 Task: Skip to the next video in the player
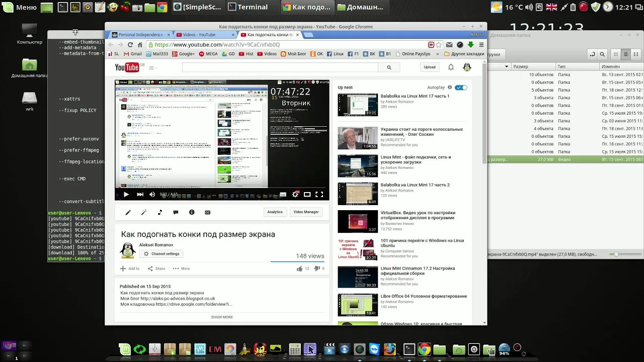pos(140,195)
